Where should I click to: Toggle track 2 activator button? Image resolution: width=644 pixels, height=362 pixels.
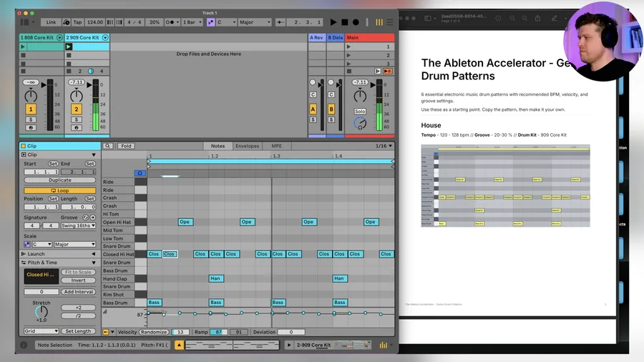(76, 109)
